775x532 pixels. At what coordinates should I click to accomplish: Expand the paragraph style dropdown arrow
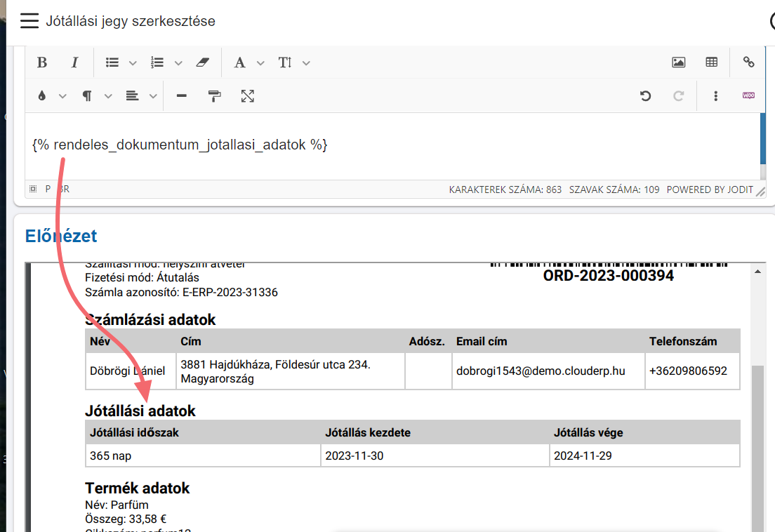(108, 96)
